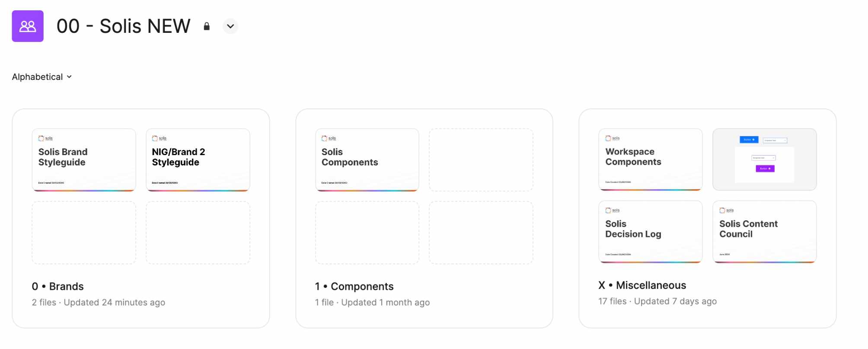Click the project title 00 - Solis NEW
Image resolution: width=868 pixels, height=349 pixels.
click(124, 26)
